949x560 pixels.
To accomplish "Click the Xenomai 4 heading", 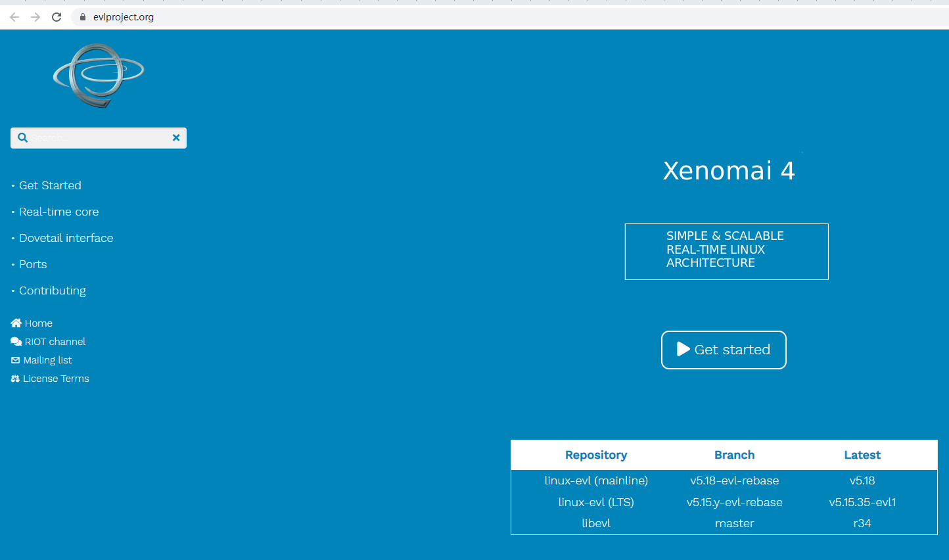I will [x=729, y=171].
